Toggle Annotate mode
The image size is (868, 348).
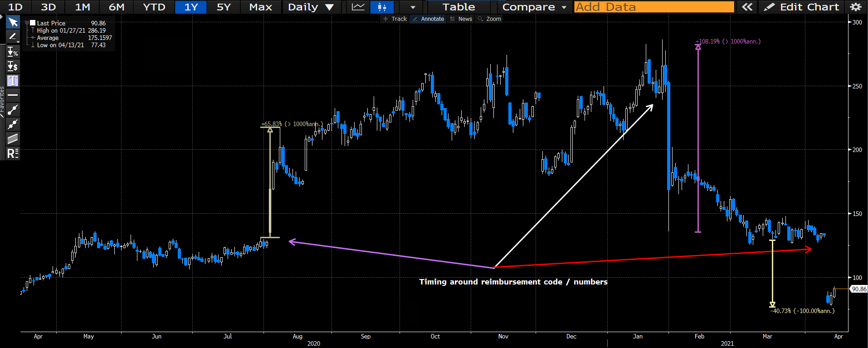[x=428, y=19]
